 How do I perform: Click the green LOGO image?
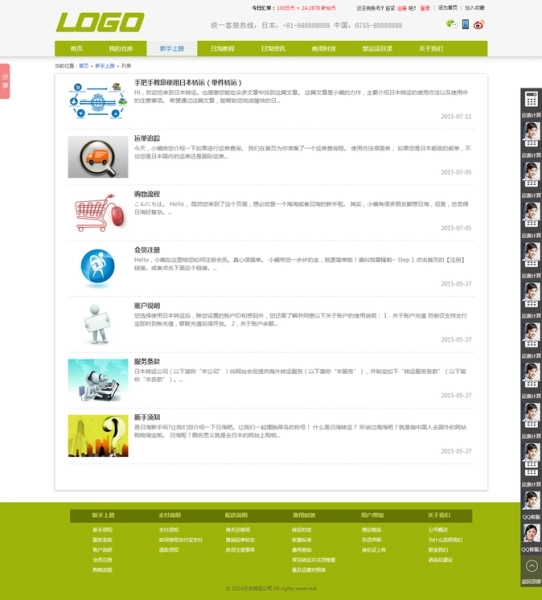(x=100, y=22)
